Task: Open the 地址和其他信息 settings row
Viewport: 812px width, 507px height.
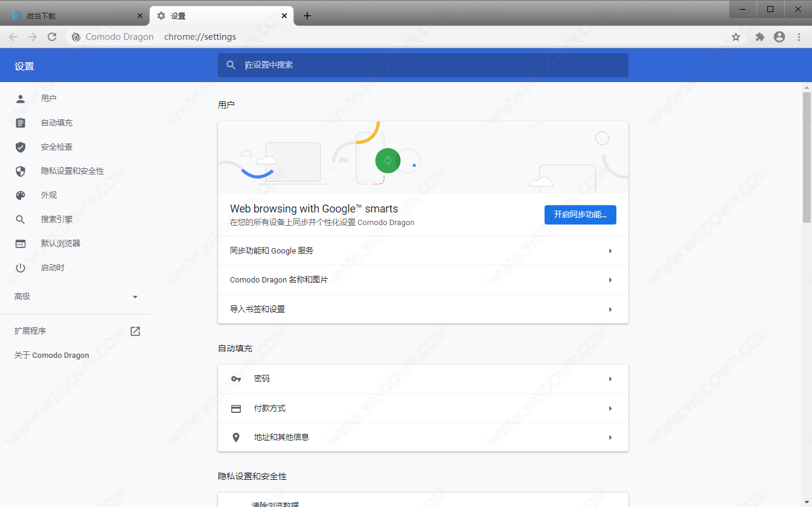Action: pos(423,438)
